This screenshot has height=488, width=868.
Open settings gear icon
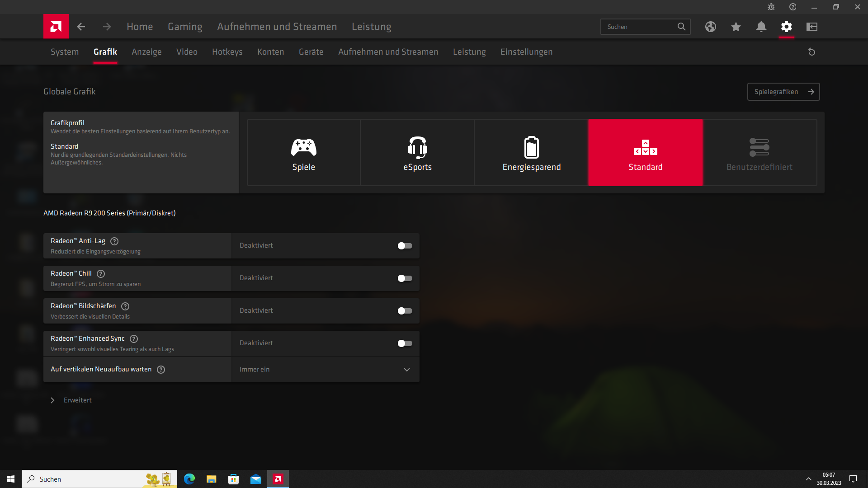click(787, 27)
